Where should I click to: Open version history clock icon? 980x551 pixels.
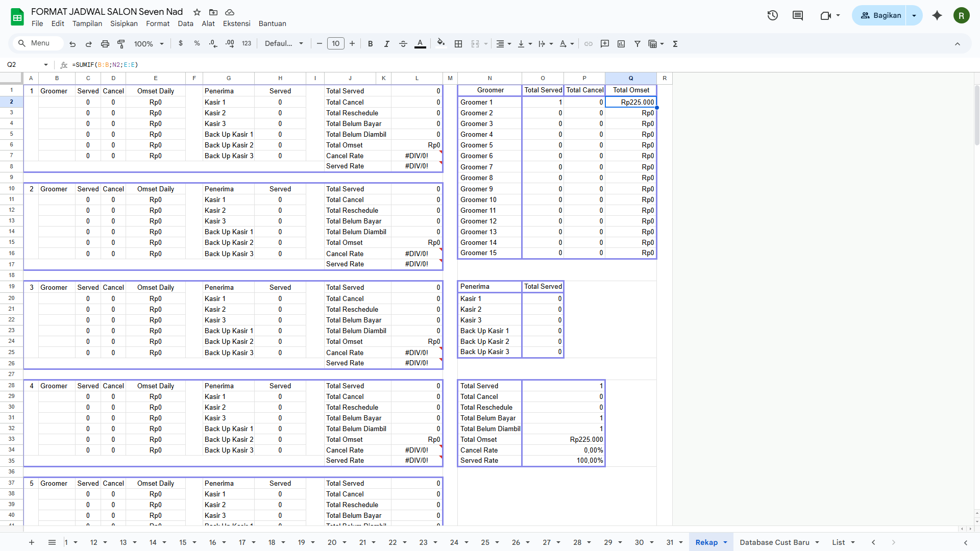(x=772, y=15)
